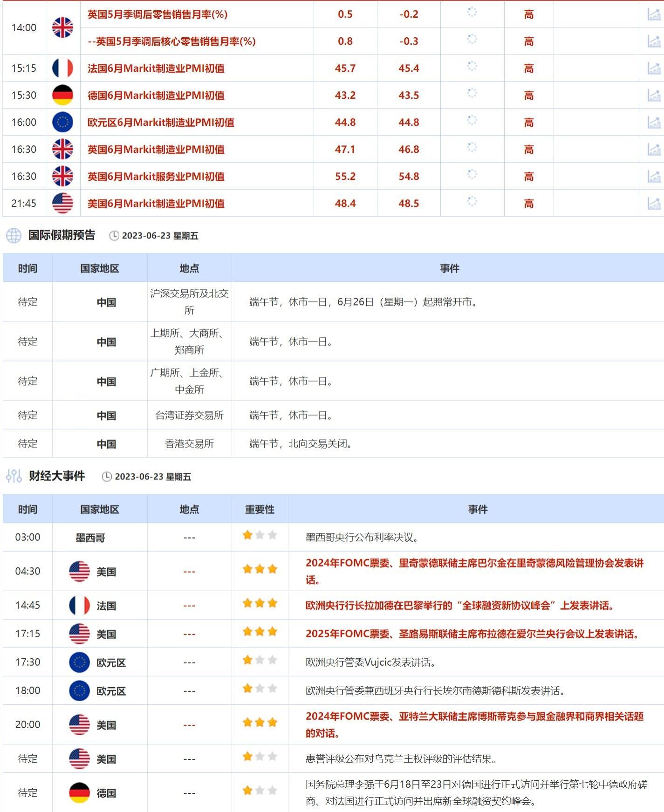Click loading spinner in 美国6月 PMI row

472,201
